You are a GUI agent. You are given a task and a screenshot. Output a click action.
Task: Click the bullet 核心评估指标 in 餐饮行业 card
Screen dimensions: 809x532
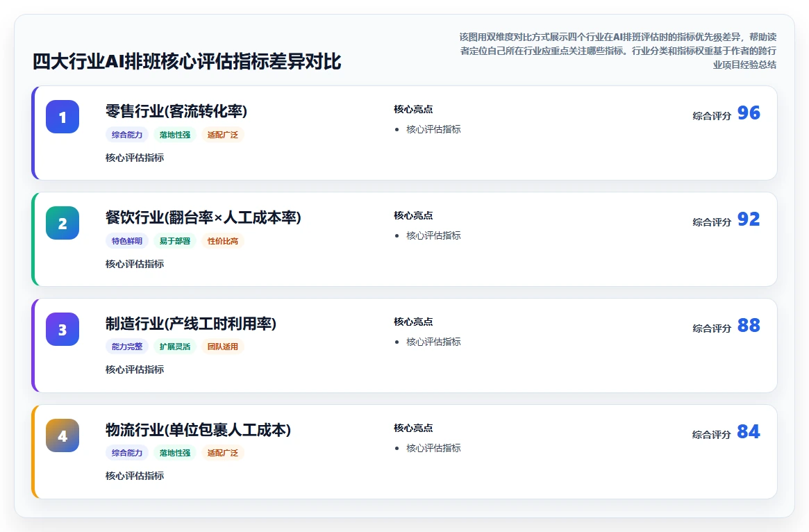[x=433, y=236]
